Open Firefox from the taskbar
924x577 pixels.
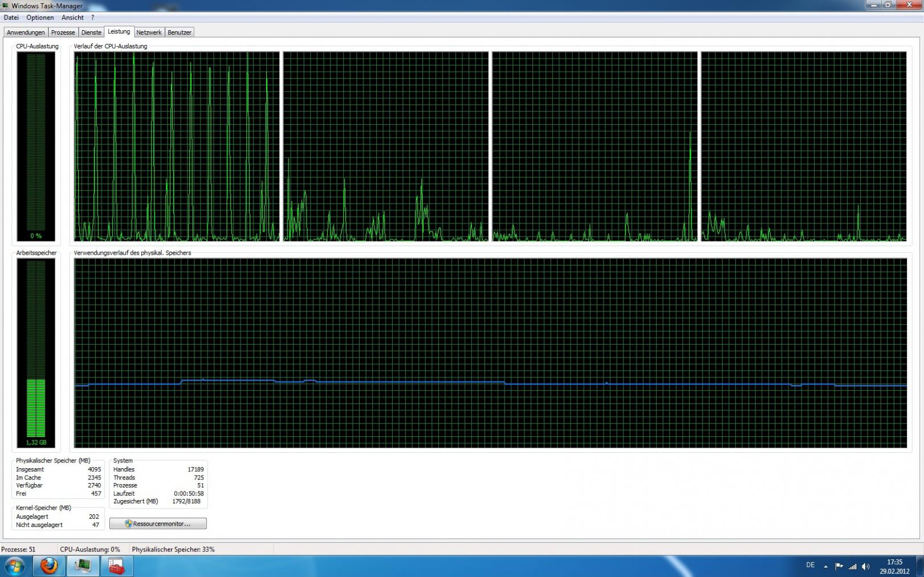(48, 566)
